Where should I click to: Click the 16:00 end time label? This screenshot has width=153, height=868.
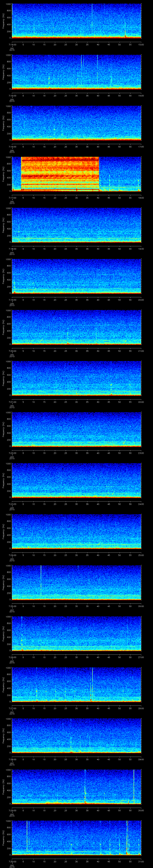141,96
